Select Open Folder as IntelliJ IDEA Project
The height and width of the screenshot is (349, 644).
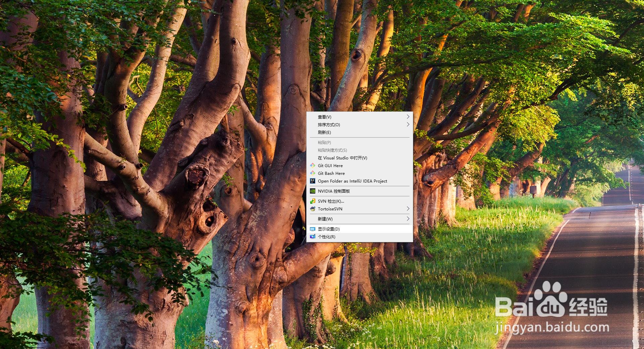point(360,181)
